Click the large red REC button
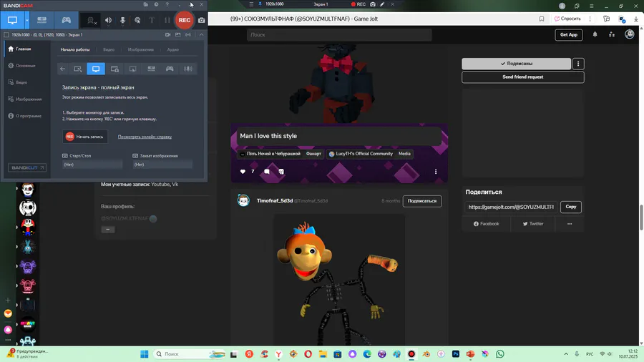 point(185,20)
